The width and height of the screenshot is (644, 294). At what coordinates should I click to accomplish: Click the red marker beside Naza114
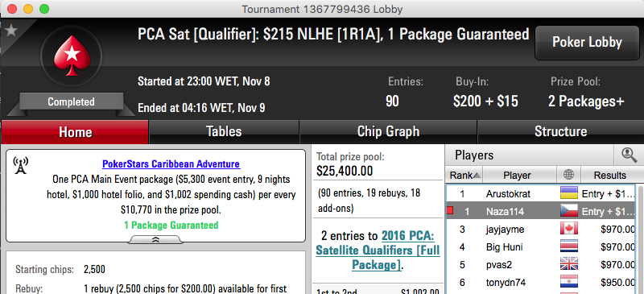(450, 211)
